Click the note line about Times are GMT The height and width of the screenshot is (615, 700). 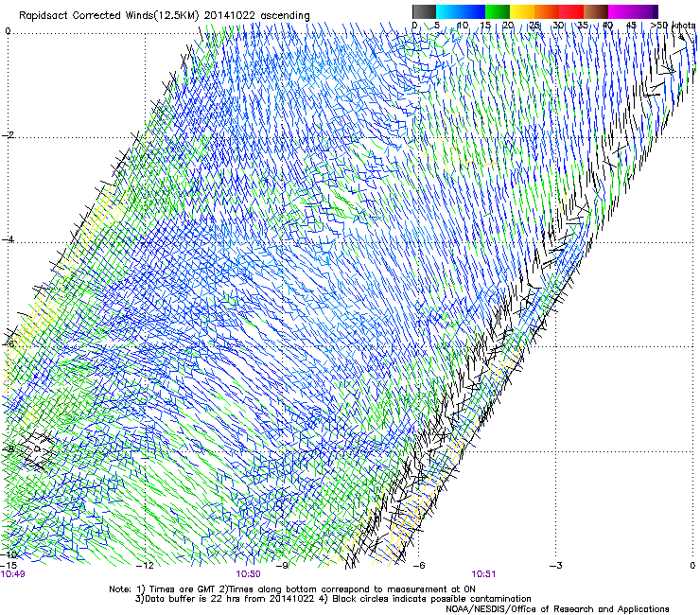point(292,589)
